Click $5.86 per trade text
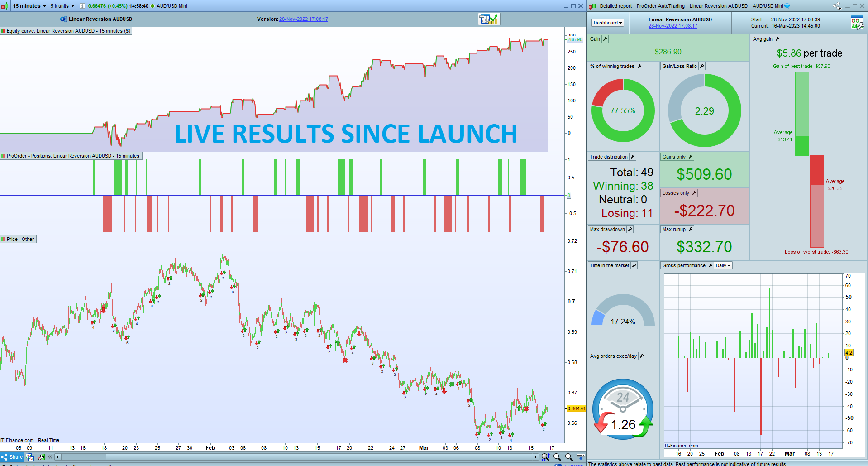868x466 pixels. point(810,53)
